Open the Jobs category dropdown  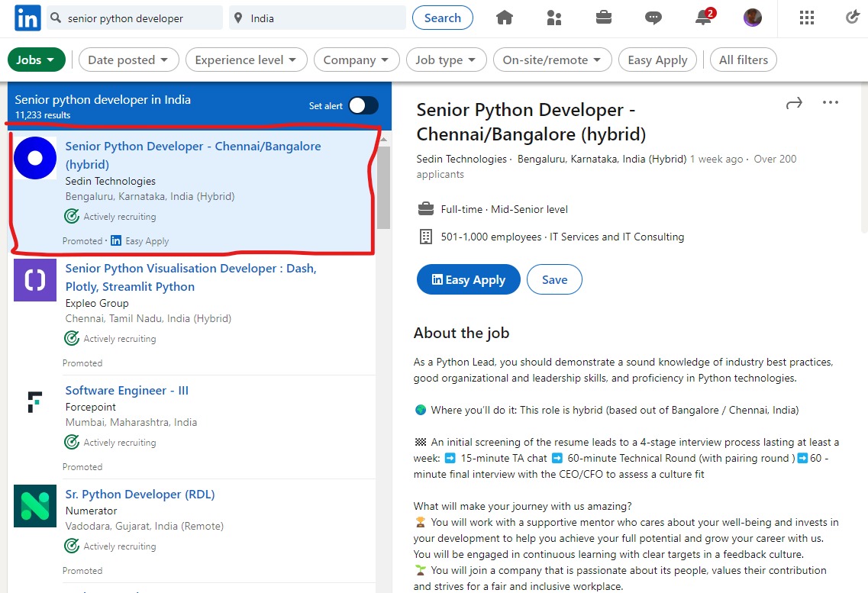pos(37,60)
